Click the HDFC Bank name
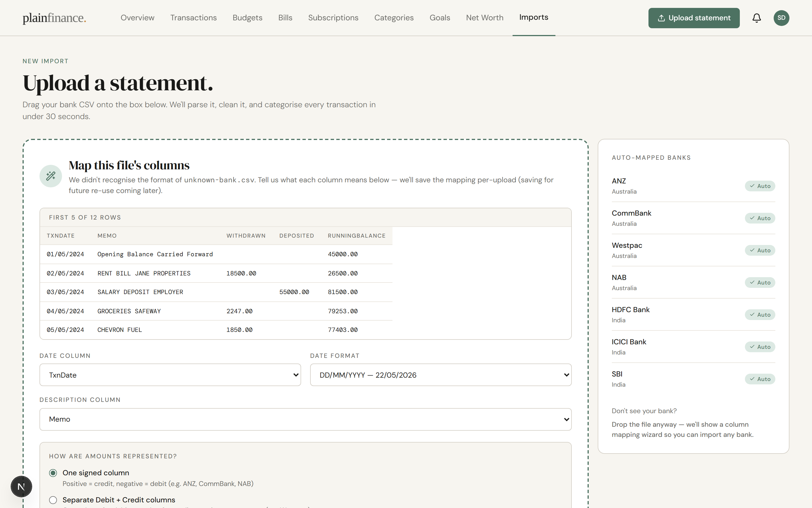812x508 pixels. tap(630, 310)
